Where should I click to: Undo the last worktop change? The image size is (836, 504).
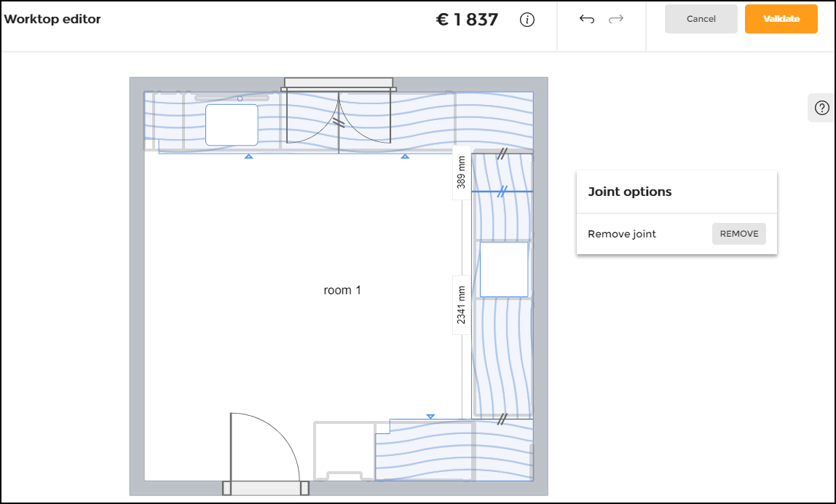coord(586,19)
